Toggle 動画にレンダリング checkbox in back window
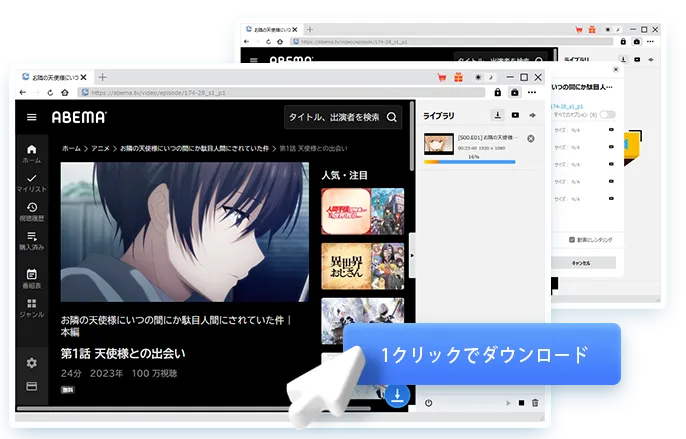This screenshot has width=686, height=439. tap(571, 240)
